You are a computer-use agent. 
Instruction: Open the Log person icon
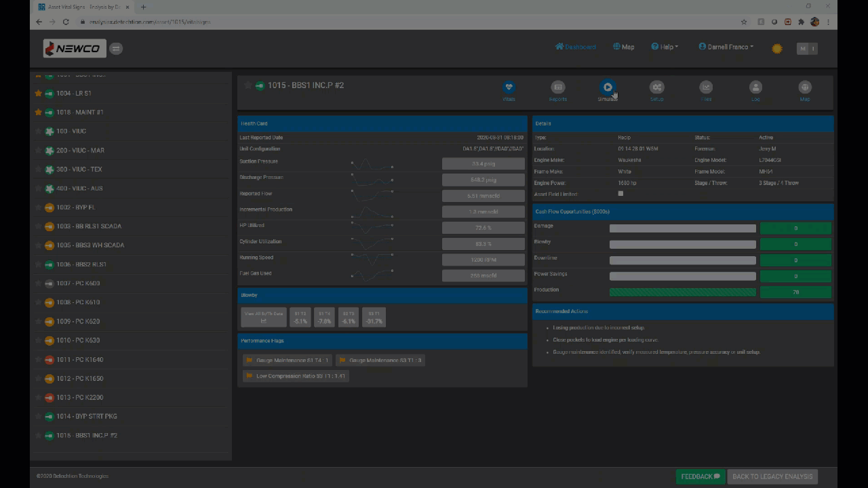click(x=755, y=87)
